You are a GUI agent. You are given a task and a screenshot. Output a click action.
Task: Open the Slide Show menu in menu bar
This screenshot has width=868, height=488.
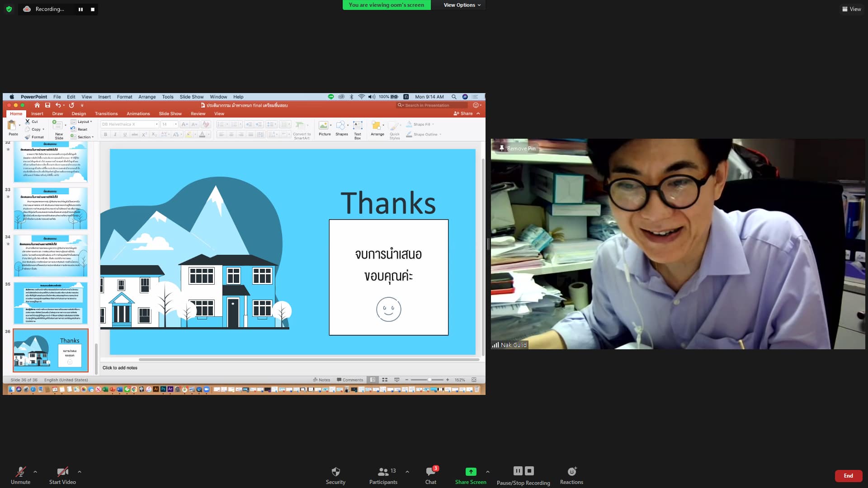pyautogui.click(x=191, y=97)
